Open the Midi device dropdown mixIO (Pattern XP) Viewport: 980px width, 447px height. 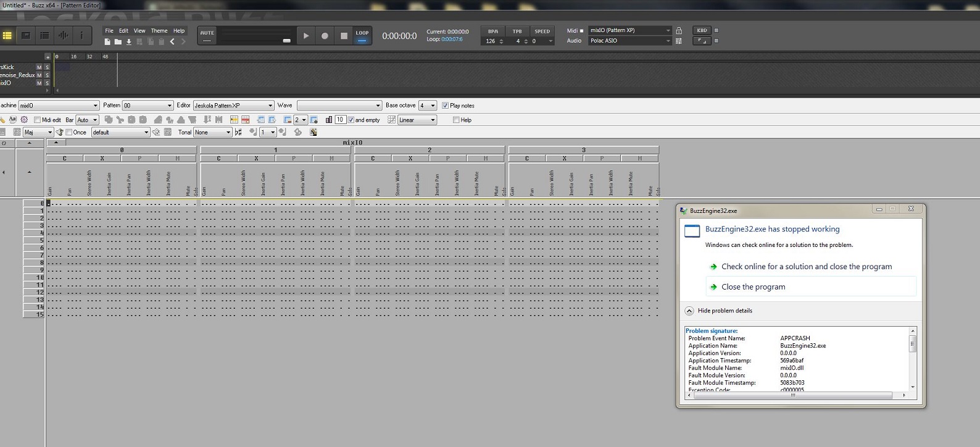click(x=629, y=30)
